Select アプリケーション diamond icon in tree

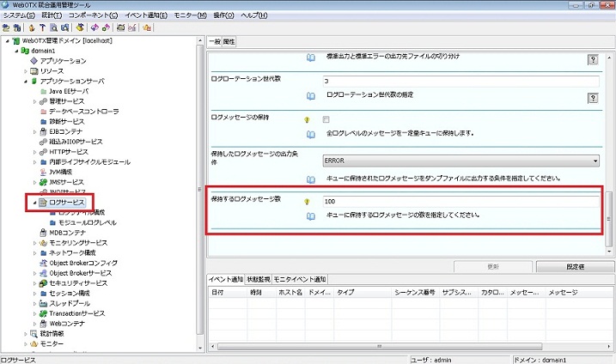click(x=34, y=61)
